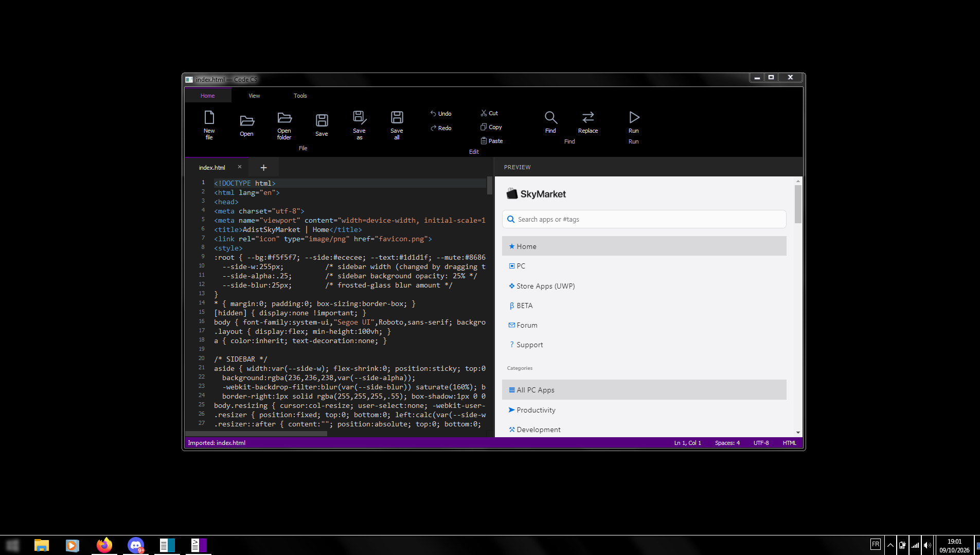Cut the selected text

(x=489, y=113)
